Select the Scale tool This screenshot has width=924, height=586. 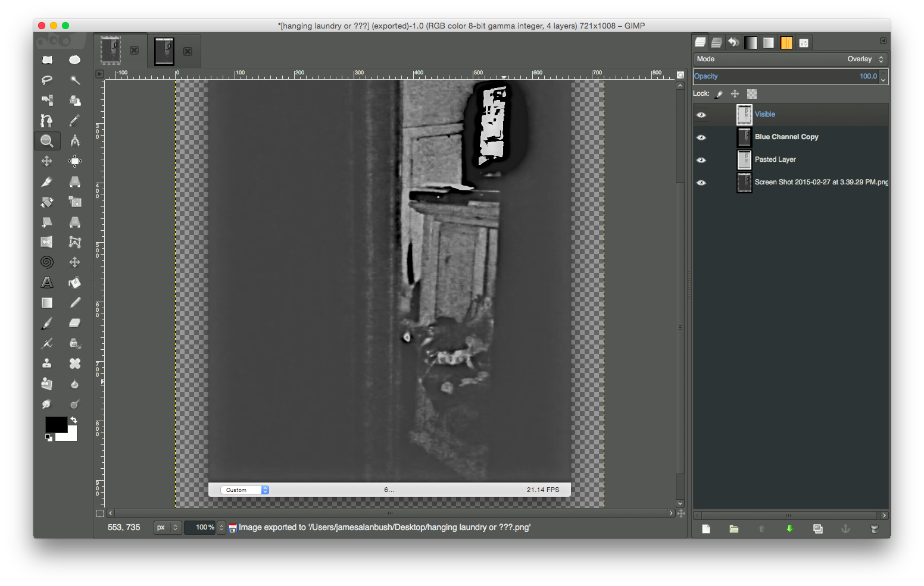click(74, 202)
